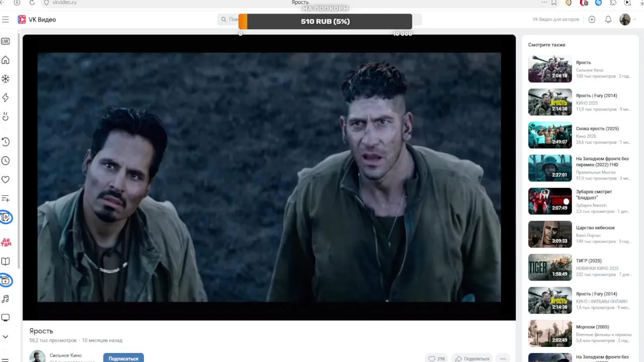Click the create/upload plus circle icon
Screen dimensions: 644x362
coord(592,20)
